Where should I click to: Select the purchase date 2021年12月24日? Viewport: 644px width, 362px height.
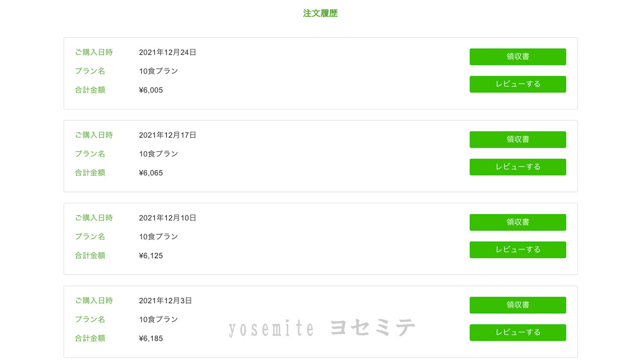tap(167, 53)
